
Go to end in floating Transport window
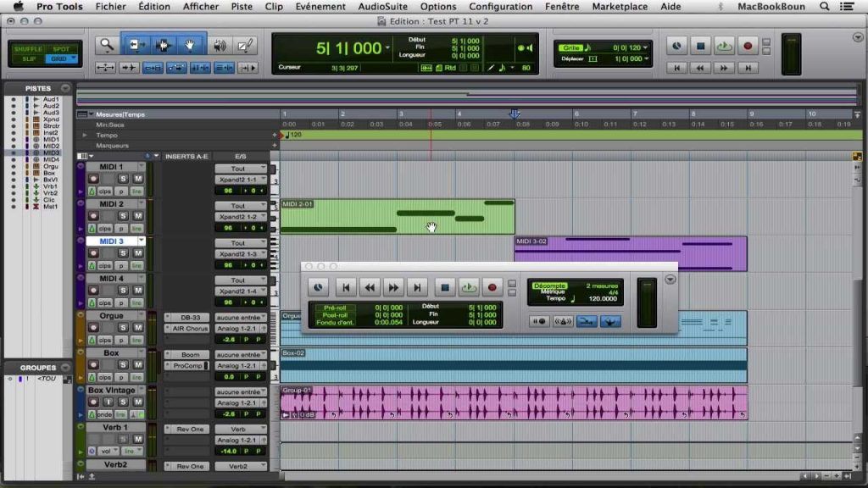point(417,287)
